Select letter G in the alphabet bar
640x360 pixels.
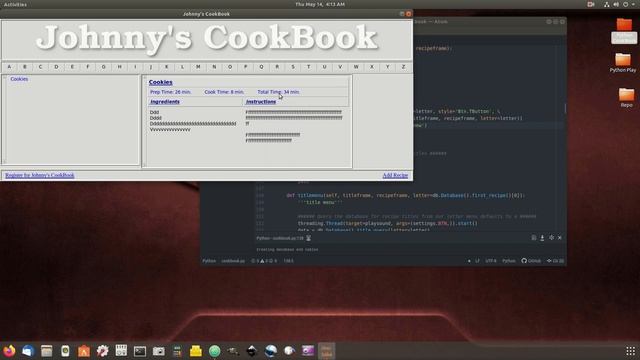pyautogui.click(x=104, y=67)
